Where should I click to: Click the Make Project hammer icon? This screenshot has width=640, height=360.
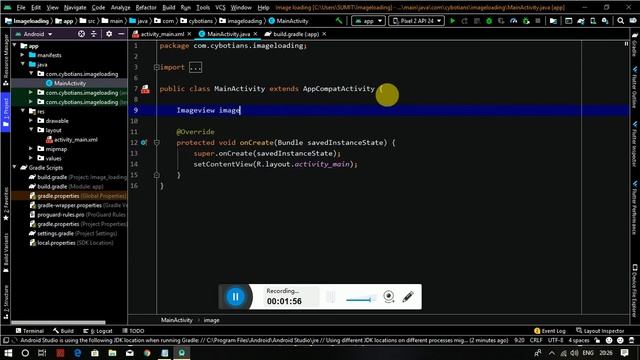(339, 20)
